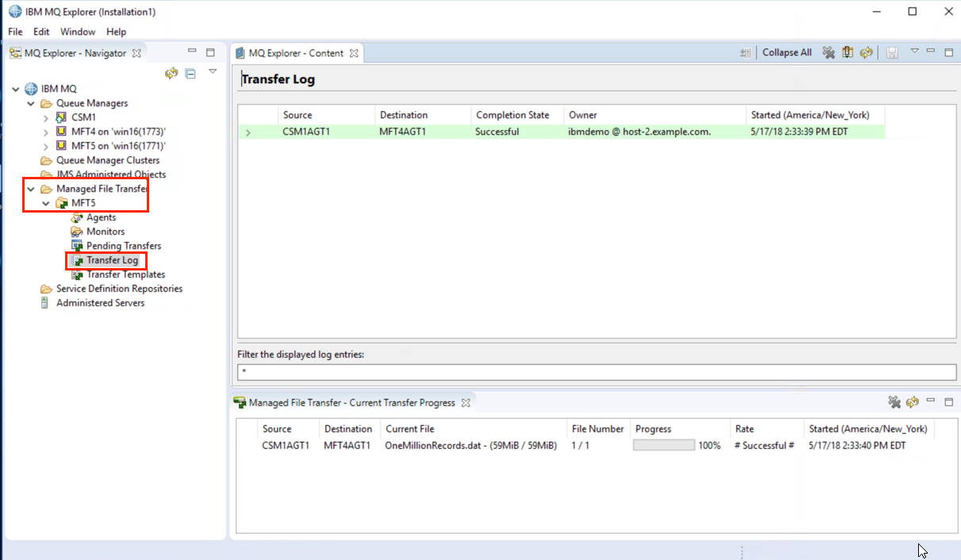Click Navigator collapse-all icon
The height and width of the screenshot is (560, 961).
click(x=190, y=73)
